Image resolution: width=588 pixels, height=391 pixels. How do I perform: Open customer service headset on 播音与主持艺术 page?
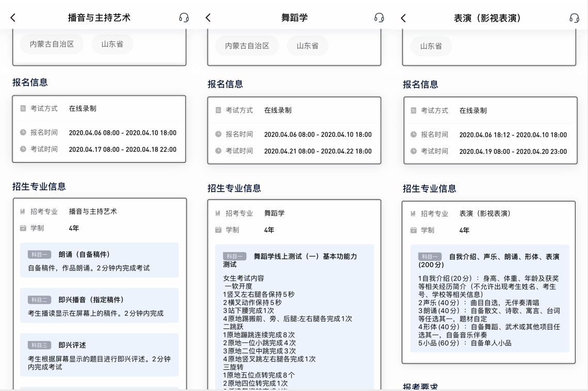pos(184,18)
